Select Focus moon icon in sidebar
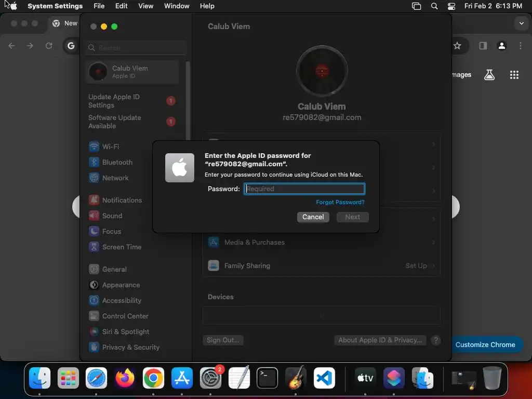The image size is (532, 399). pyautogui.click(x=94, y=231)
